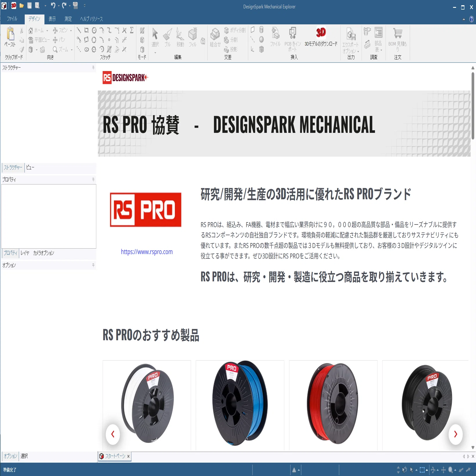The height and width of the screenshot is (476, 476).
Task: Pin the Structure (ストラクチャー) panel
Action: pyautogui.click(x=93, y=68)
